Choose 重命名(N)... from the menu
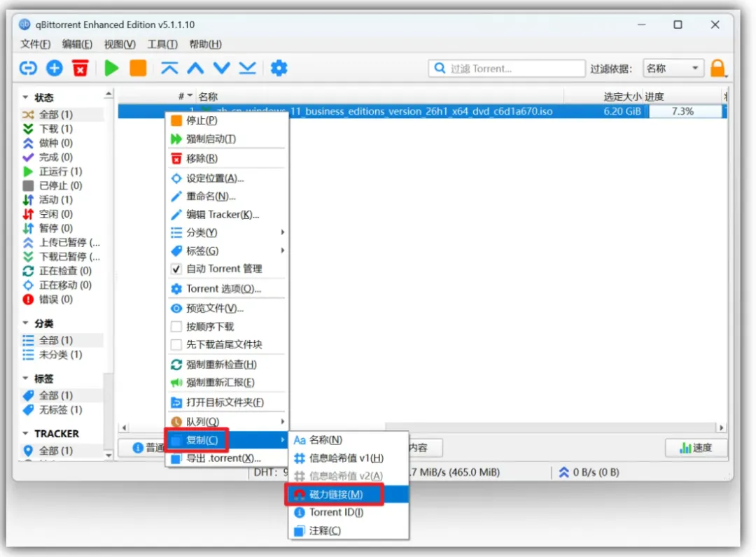Viewport: 756px width, 557px height. pyautogui.click(x=226, y=197)
